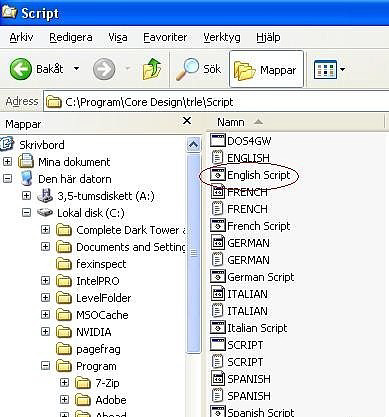Select the DOS4GW application file icon
Viewport: 389px width, 417px height.
(218, 140)
